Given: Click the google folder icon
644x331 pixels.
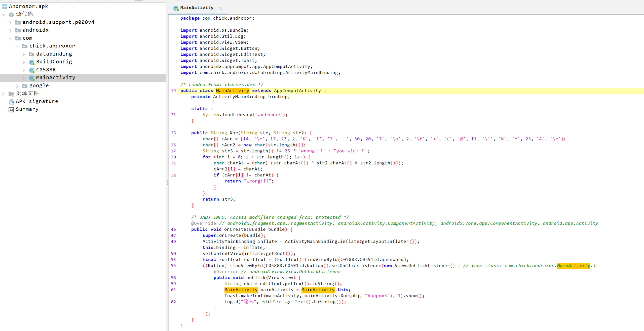Looking at the screenshot, I should (x=25, y=86).
